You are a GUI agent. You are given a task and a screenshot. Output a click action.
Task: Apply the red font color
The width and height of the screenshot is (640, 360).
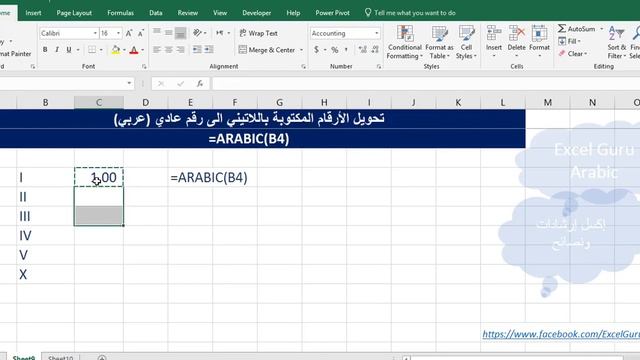click(x=134, y=50)
